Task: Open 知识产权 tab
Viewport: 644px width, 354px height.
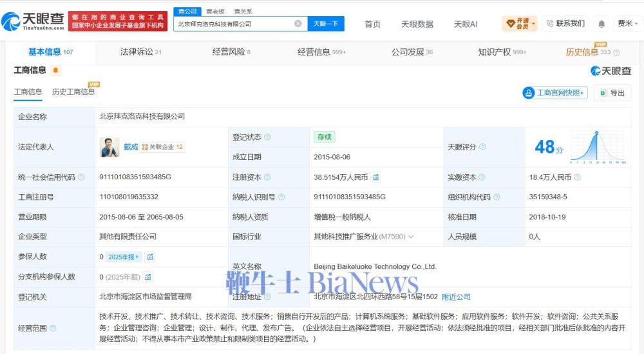Action: [x=502, y=52]
